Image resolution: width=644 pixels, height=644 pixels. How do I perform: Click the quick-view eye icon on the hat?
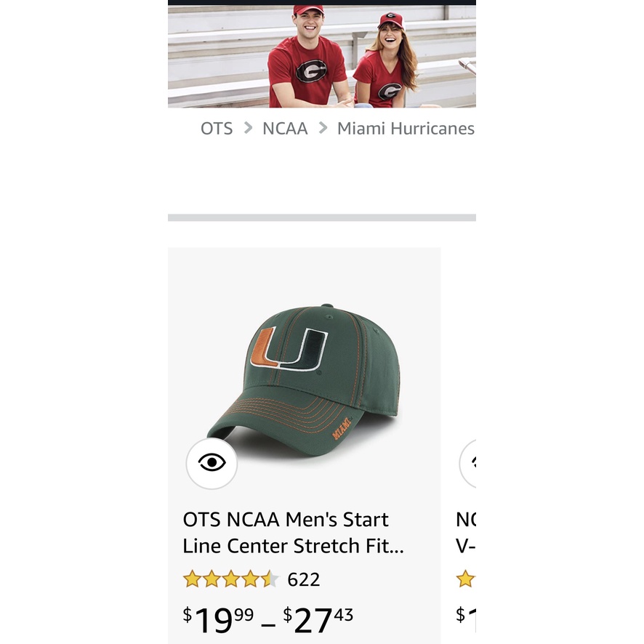[x=210, y=464]
